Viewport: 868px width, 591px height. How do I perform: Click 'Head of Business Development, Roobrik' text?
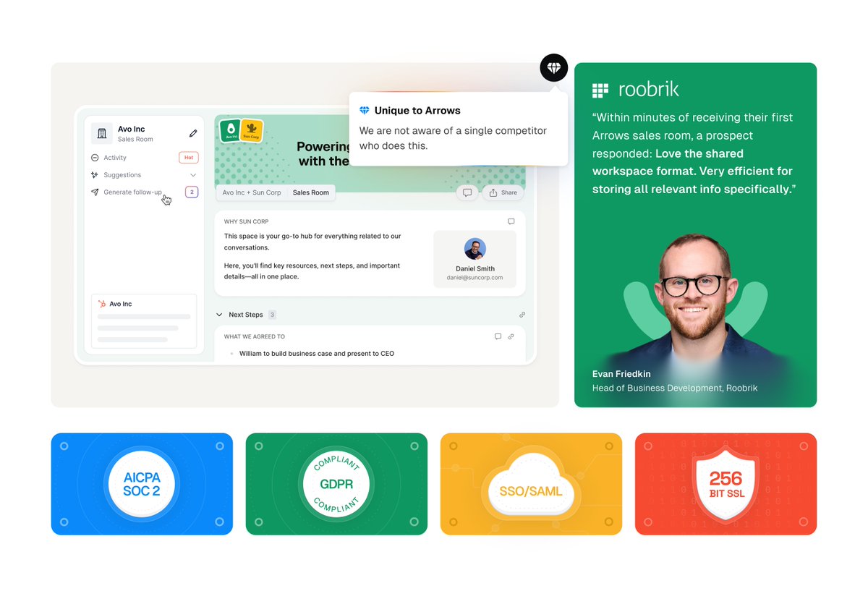tap(675, 388)
